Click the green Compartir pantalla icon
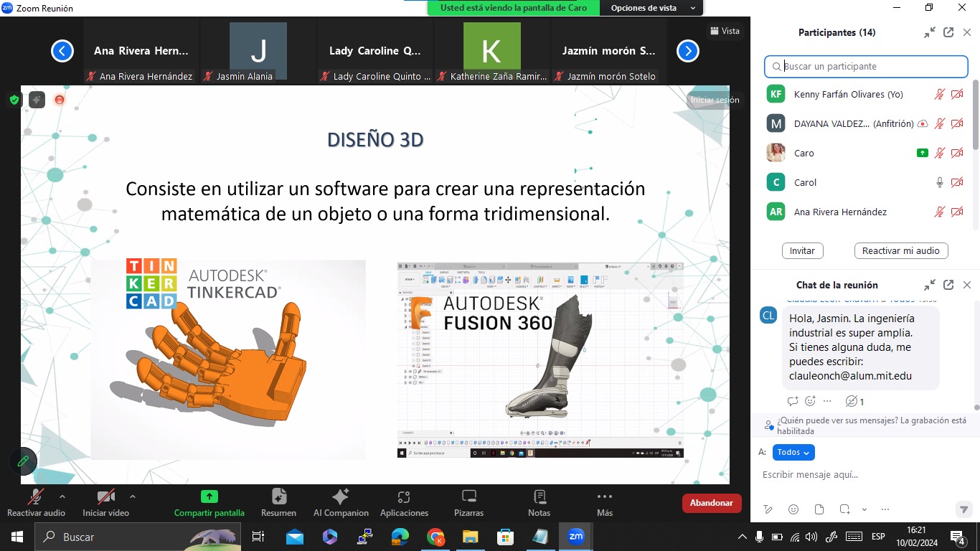 209,496
